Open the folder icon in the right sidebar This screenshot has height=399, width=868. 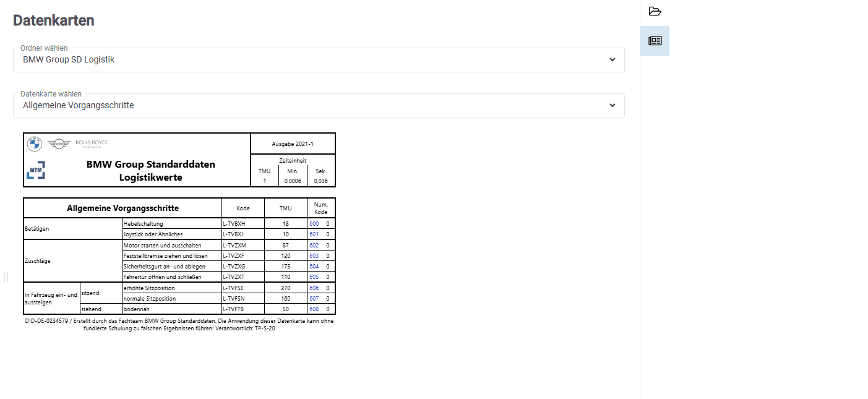click(x=655, y=11)
